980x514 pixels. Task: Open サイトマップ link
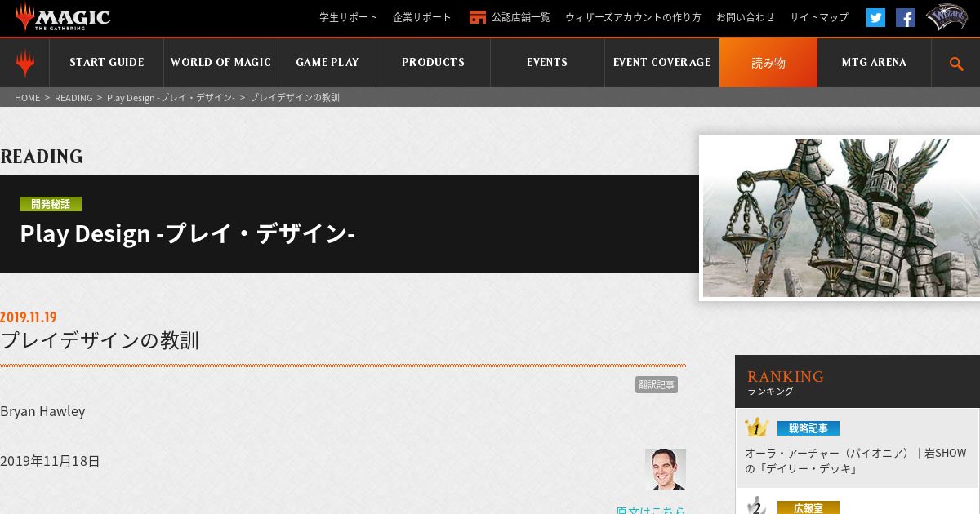point(819,17)
